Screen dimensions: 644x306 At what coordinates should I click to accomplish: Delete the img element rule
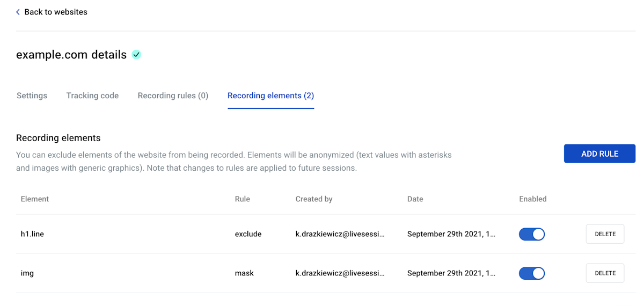(x=605, y=273)
